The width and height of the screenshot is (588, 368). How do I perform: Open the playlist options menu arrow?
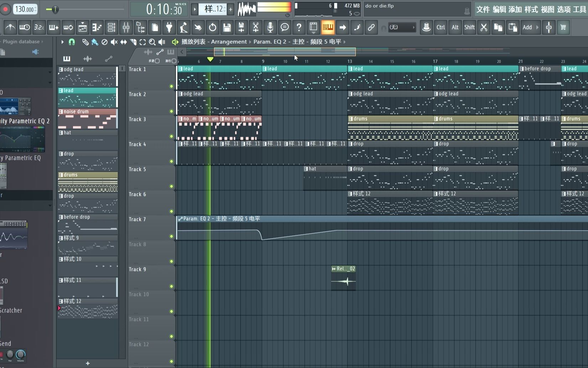point(62,42)
